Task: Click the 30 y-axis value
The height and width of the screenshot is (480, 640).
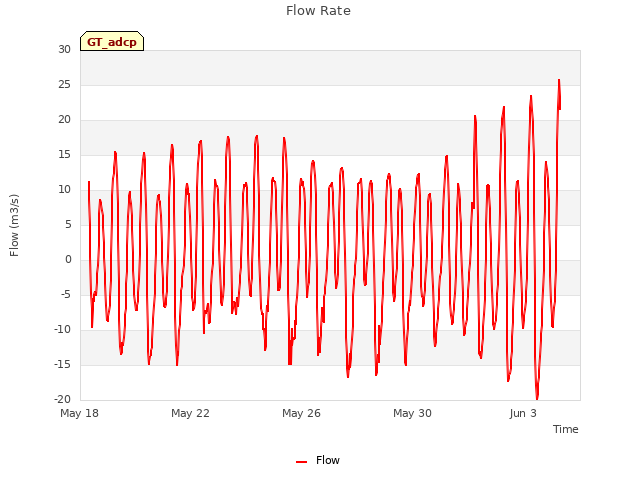Action: pos(64,50)
